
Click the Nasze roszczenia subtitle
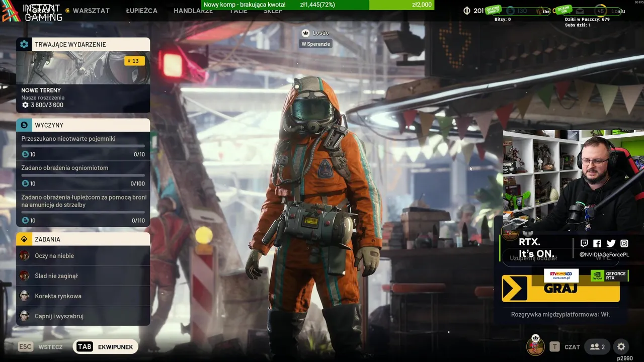(x=43, y=98)
